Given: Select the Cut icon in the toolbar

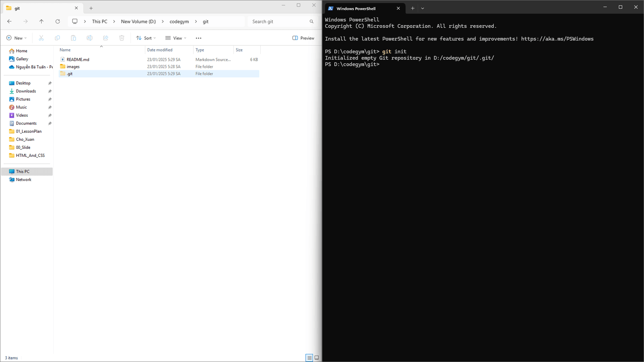Looking at the screenshot, I should 41,38.
